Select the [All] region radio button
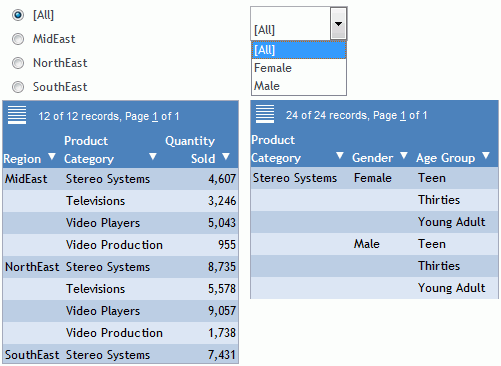 point(18,15)
